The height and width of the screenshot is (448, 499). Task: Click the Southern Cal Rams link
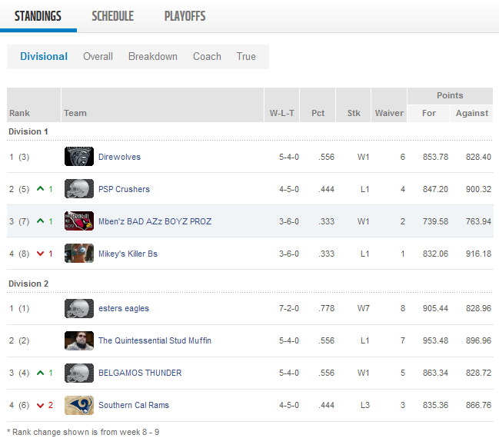point(133,405)
